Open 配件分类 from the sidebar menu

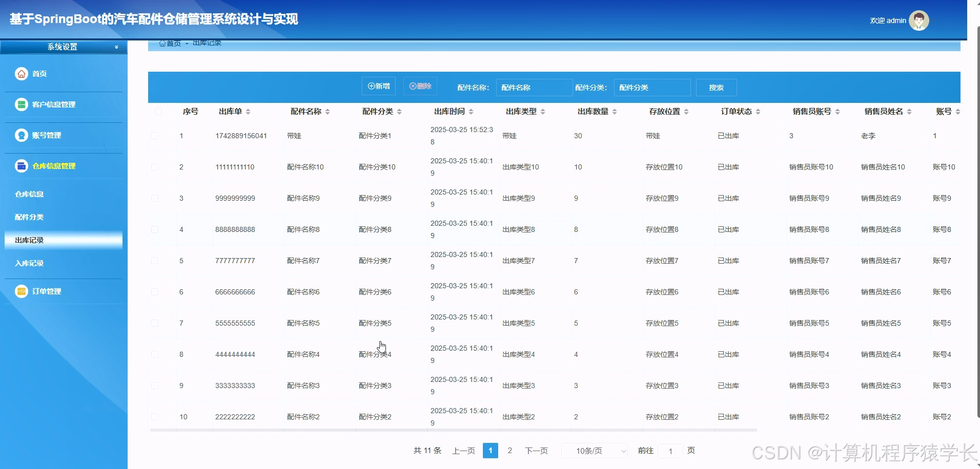pyautogui.click(x=29, y=217)
